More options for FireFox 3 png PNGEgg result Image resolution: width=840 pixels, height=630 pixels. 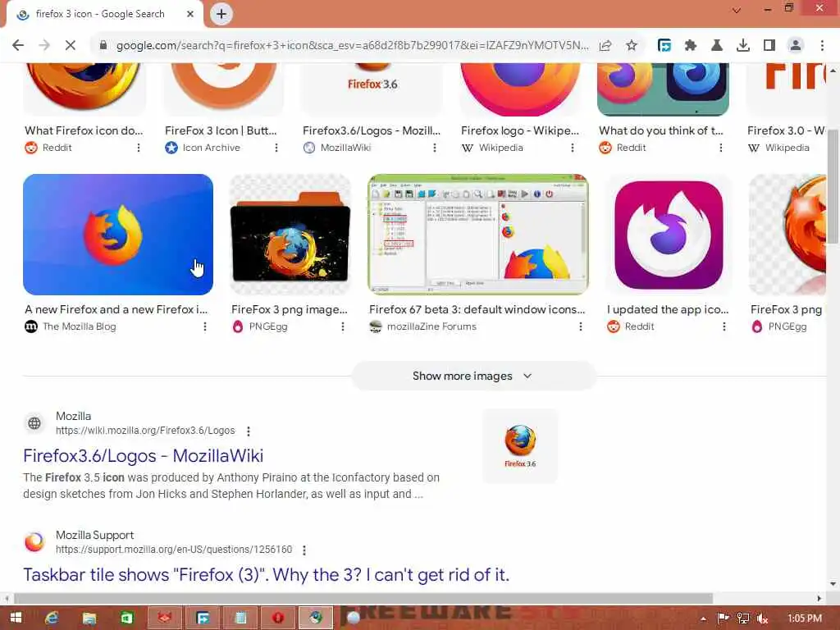tap(343, 326)
